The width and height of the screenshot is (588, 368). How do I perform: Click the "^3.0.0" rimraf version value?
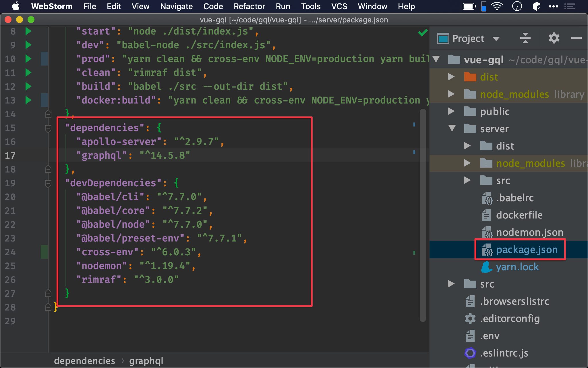(156, 279)
